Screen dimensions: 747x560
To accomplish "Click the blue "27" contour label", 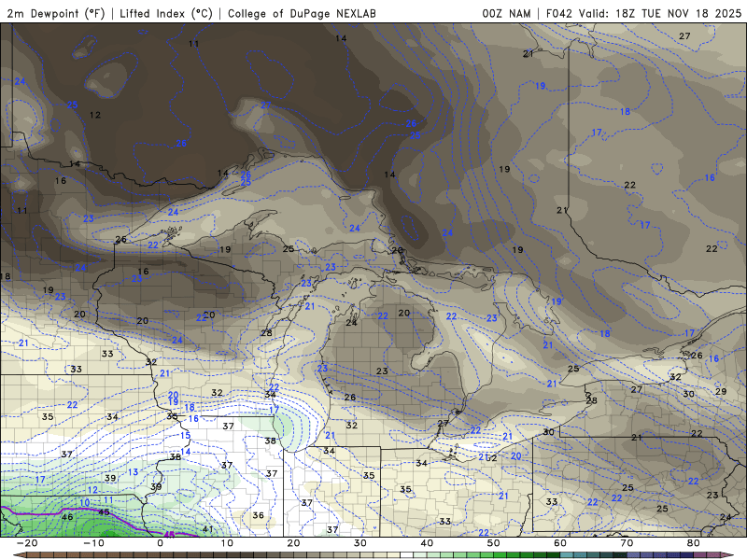I will point(266,105).
